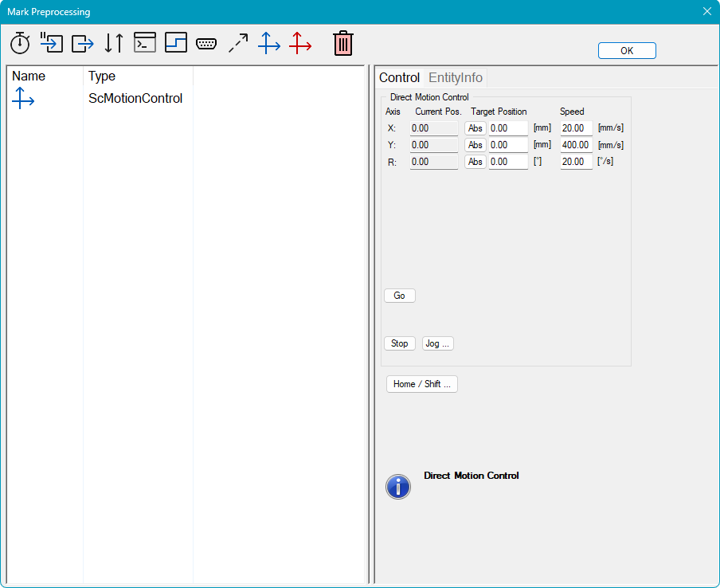Switch to the EntityInfo tab

point(456,77)
